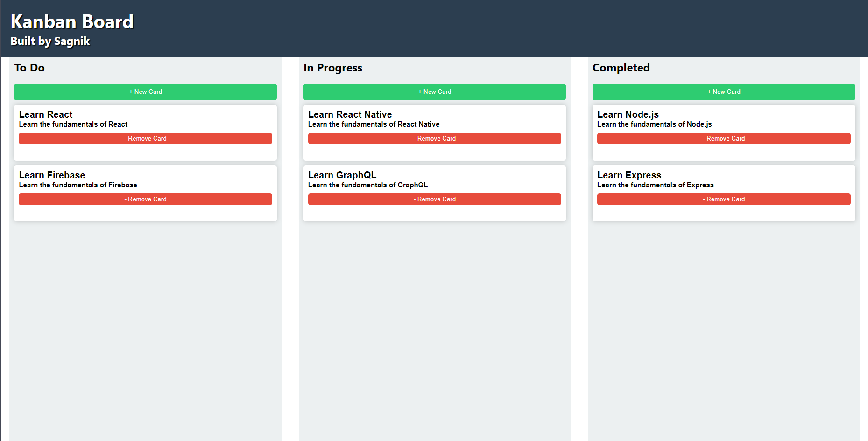868x441 pixels.
Task: Remove the Learn Express card
Action: tap(724, 199)
